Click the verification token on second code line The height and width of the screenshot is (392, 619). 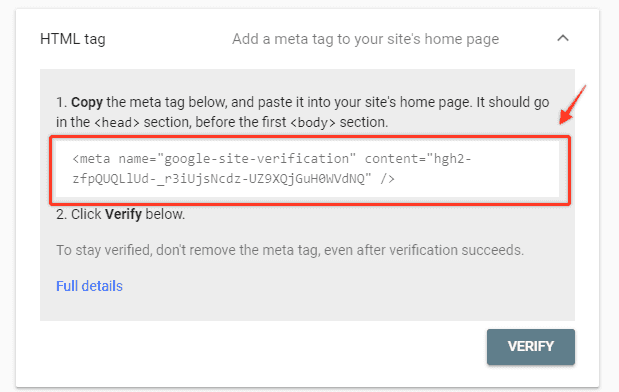point(222,179)
